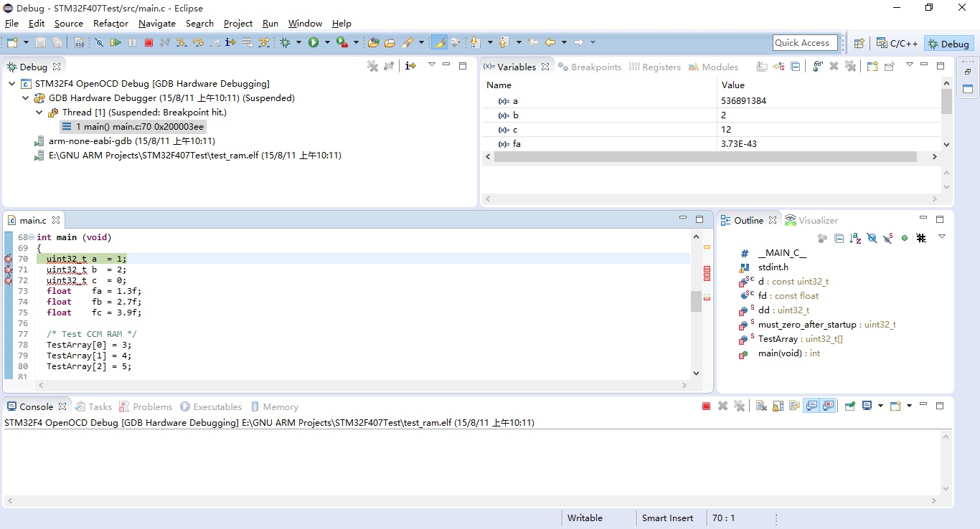Image resolution: width=980 pixels, height=529 pixels.
Task: Click the Step Over toolbar icon
Action: tap(198, 43)
